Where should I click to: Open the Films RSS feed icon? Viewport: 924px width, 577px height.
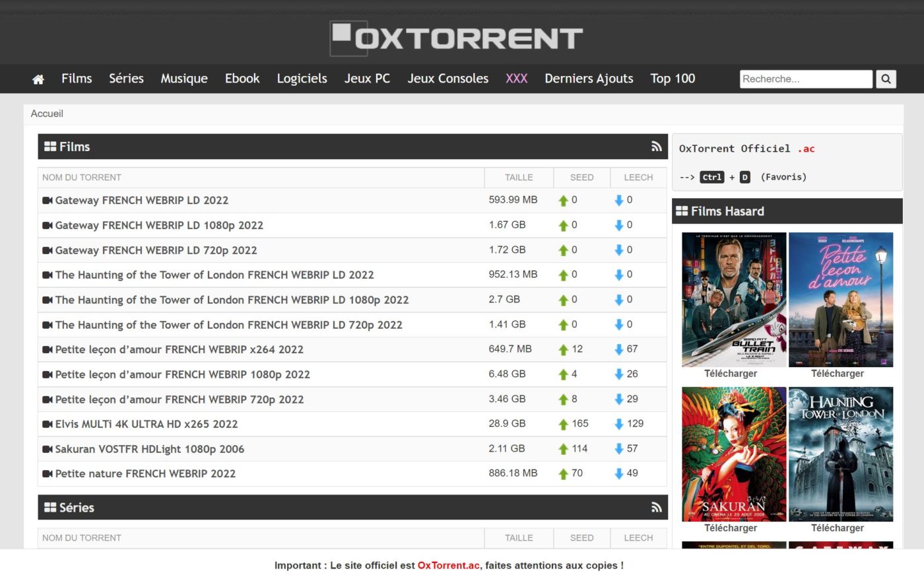pyautogui.click(x=657, y=147)
